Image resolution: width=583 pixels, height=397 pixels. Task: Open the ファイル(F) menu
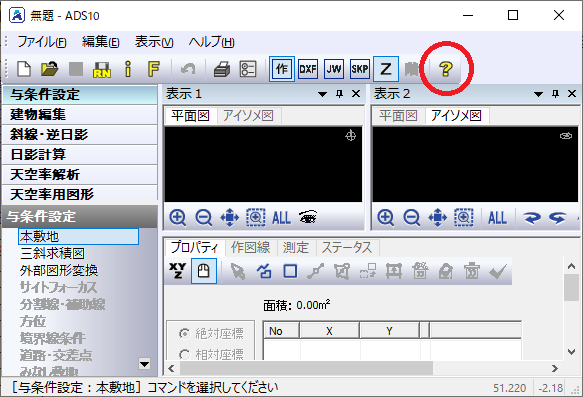42,42
